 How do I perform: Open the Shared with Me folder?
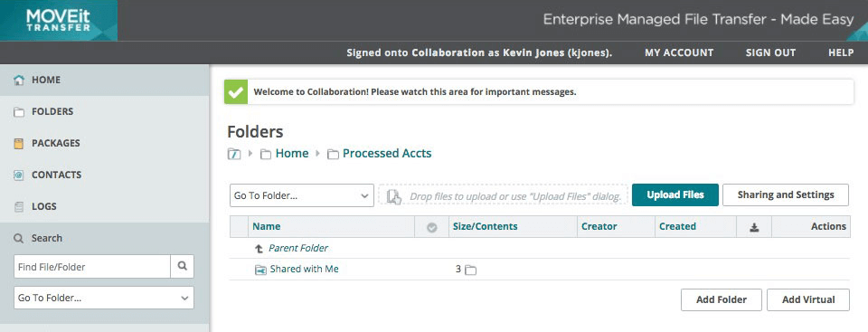[x=304, y=270]
